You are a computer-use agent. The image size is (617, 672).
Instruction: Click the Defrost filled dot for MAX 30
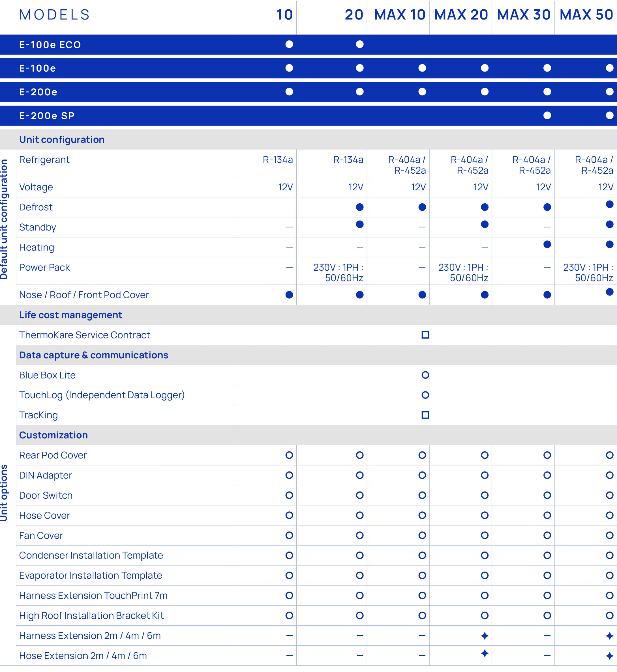(x=547, y=207)
